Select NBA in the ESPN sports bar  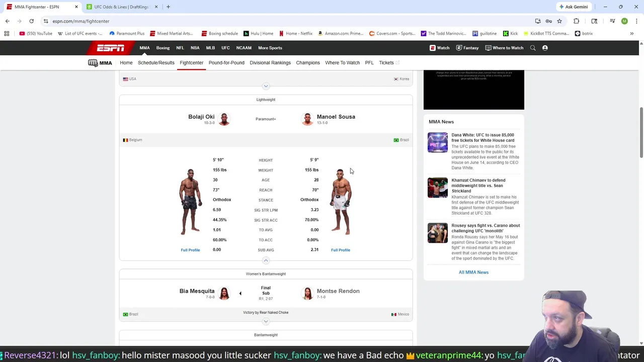195,48
